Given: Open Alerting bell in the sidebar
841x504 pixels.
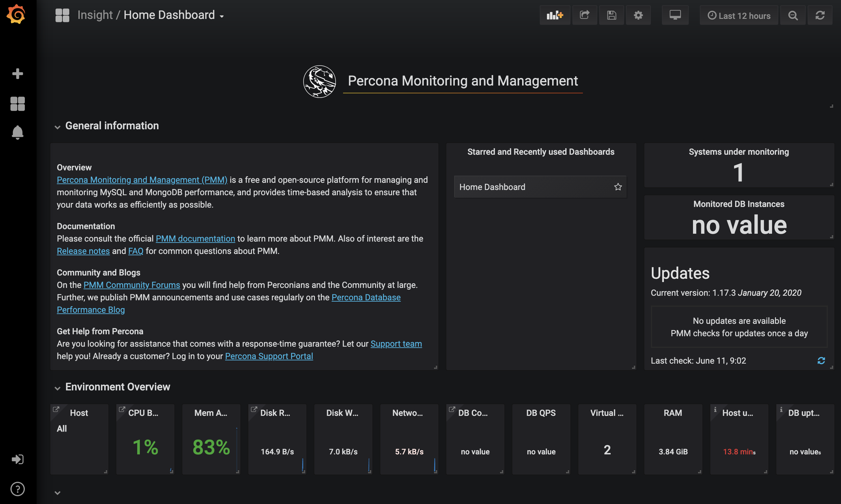Looking at the screenshot, I should pos(17,133).
